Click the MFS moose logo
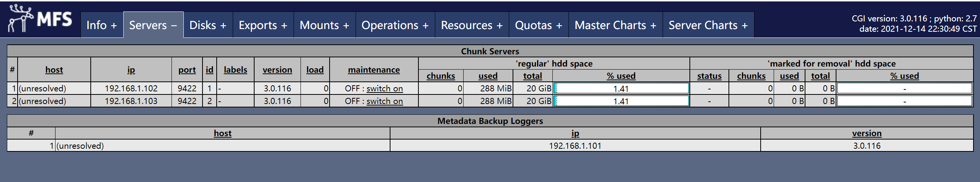This screenshot has height=182, width=980. [40, 19]
